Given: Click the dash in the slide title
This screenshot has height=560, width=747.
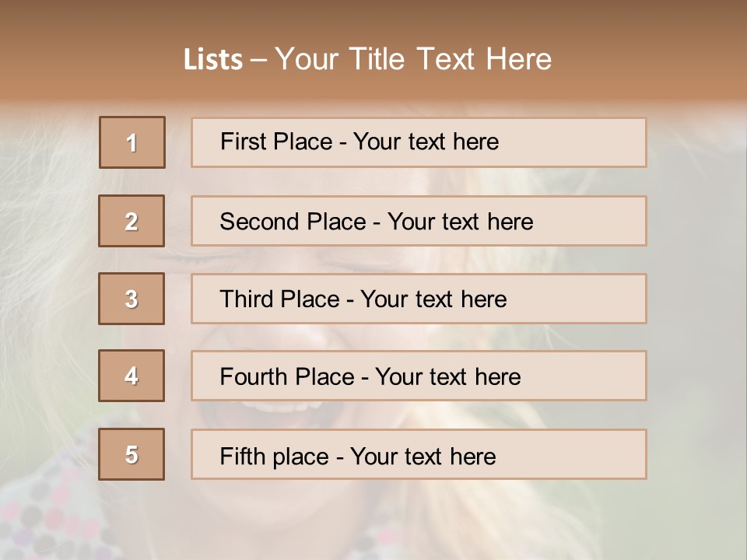Looking at the screenshot, I should pos(258,61).
